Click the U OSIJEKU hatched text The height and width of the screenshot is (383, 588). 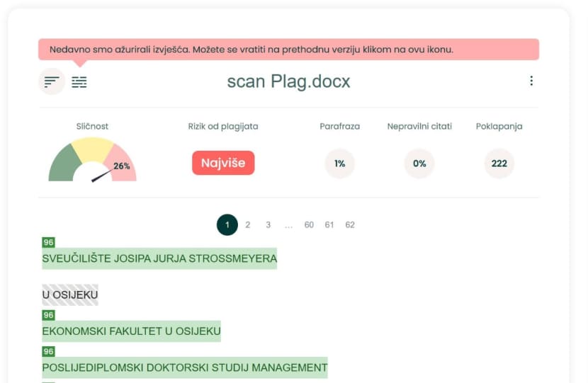point(70,295)
